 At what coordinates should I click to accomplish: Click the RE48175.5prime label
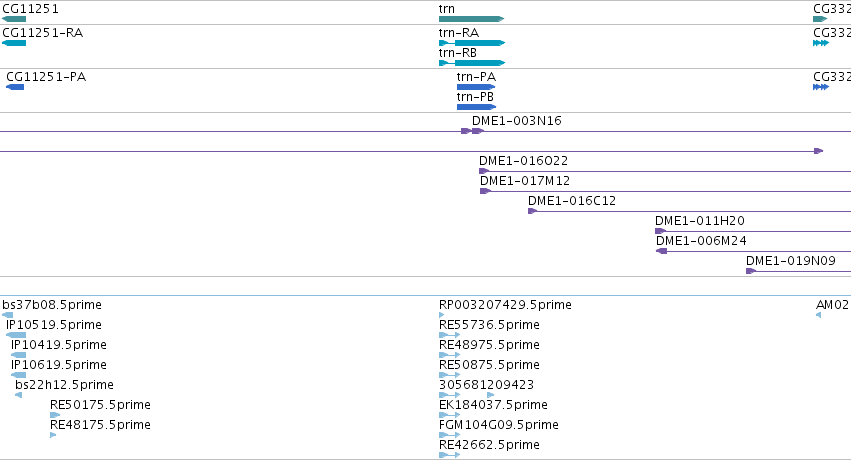click(x=100, y=425)
